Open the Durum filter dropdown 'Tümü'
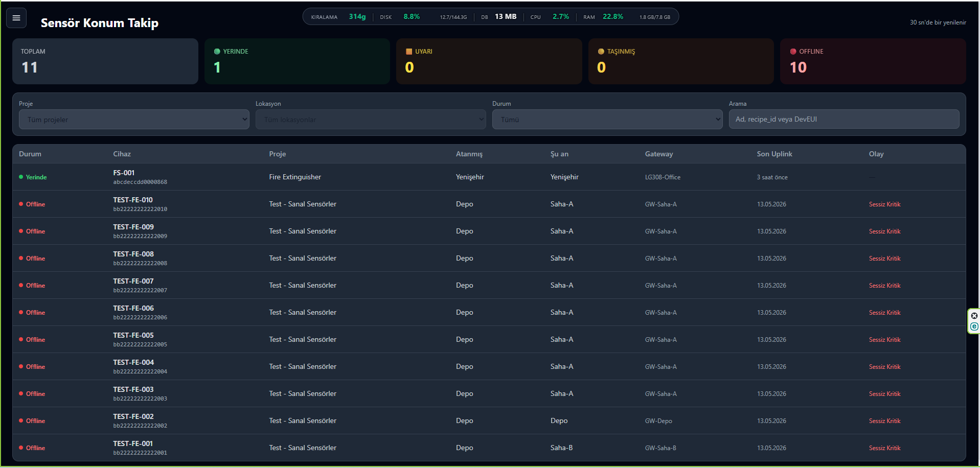 (607, 120)
